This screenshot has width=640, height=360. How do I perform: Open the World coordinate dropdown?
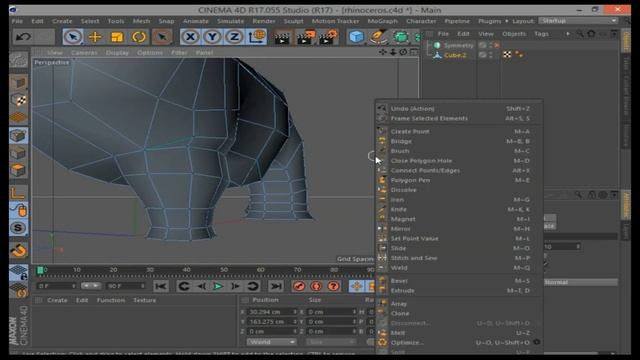tap(271, 342)
